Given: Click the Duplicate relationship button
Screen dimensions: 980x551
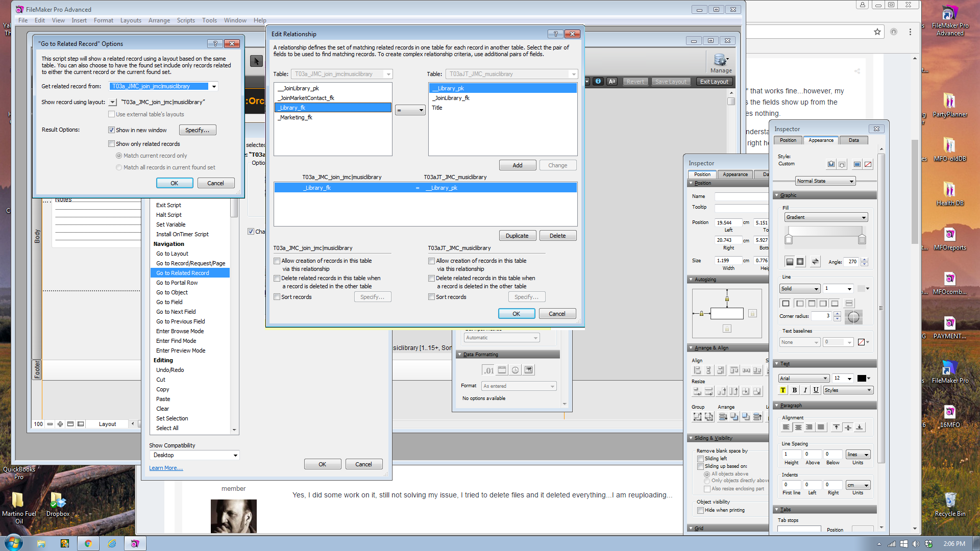Looking at the screenshot, I should [517, 236].
